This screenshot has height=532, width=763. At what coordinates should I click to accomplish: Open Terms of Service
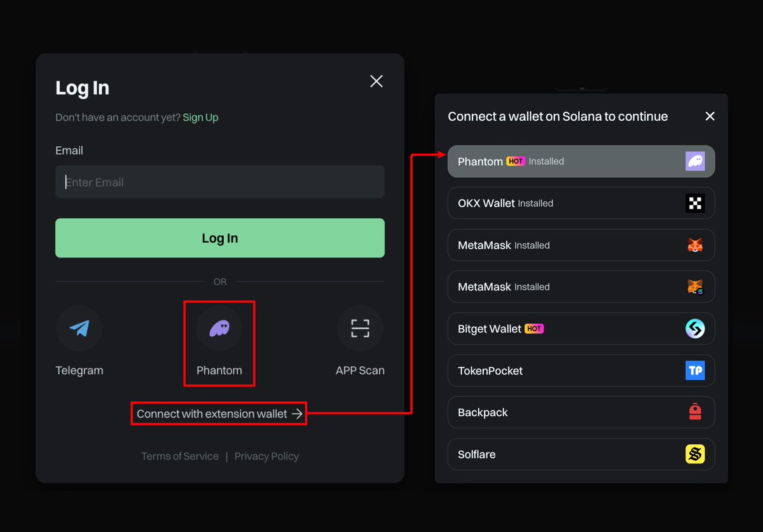(x=179, y=456)
